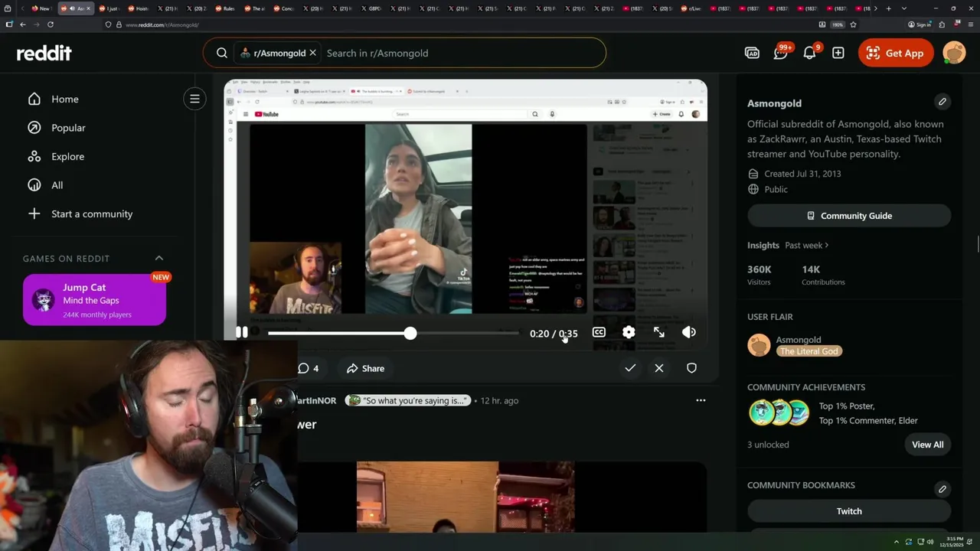This screenshot has height=551, width=980.
Task: Click the "So what you're saying is..." flair
Action: point(407,400)
